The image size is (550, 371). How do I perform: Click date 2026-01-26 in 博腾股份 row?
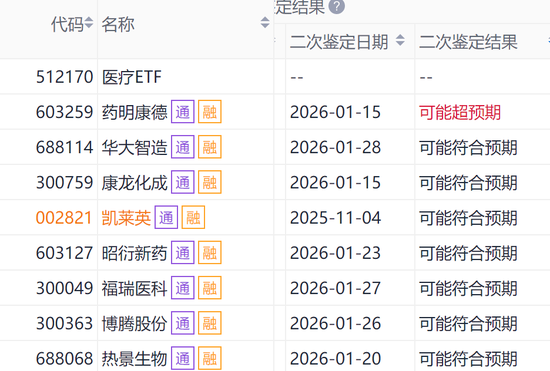[x=335, y=324]
